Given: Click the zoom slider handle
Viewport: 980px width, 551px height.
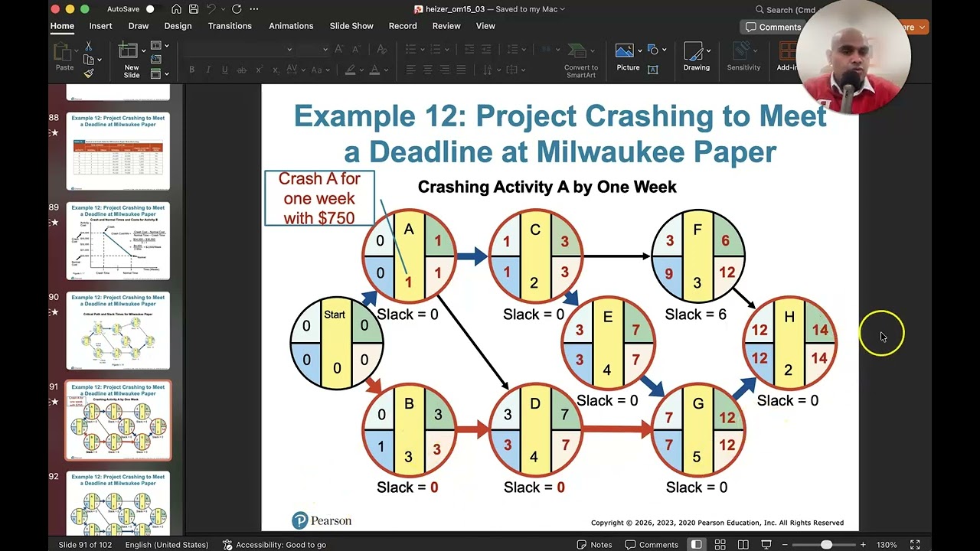Looking at the screenshot, I should [x=826, y=545].
